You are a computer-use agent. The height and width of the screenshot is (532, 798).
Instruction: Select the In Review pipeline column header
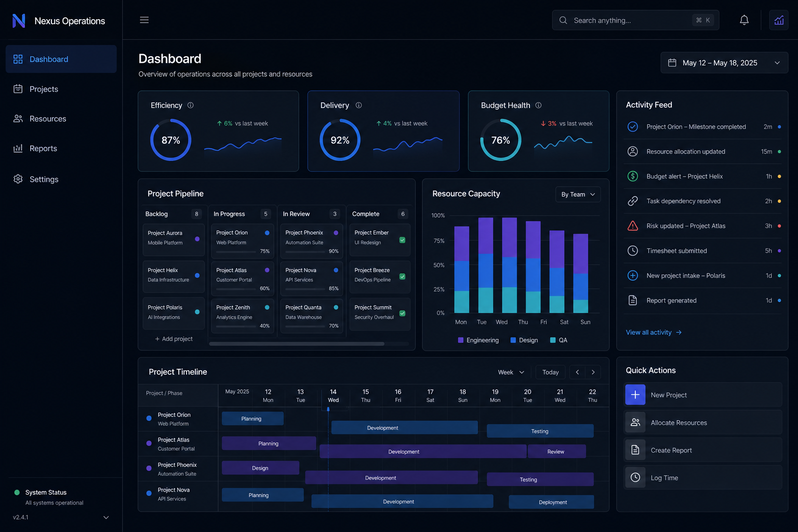coord(311,214)
